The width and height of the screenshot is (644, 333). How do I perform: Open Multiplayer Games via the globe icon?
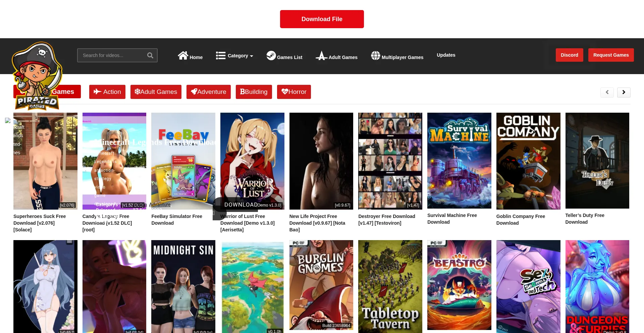tap(376, 55)
